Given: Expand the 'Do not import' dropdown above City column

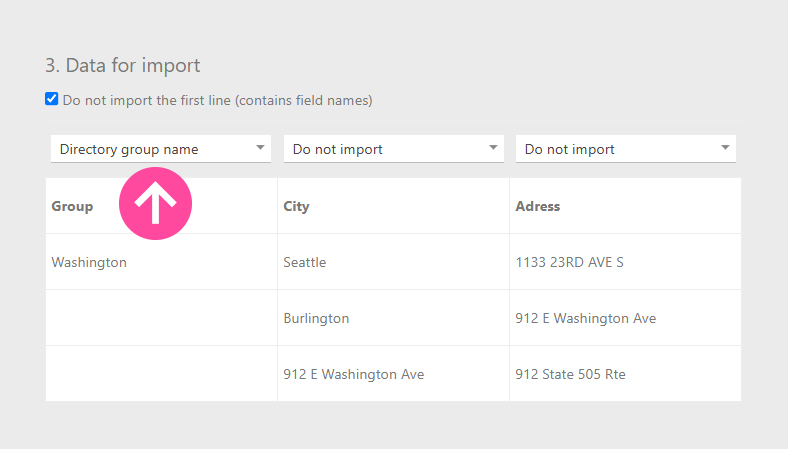Looking at the screenshot, I should [x=393, y=149].
